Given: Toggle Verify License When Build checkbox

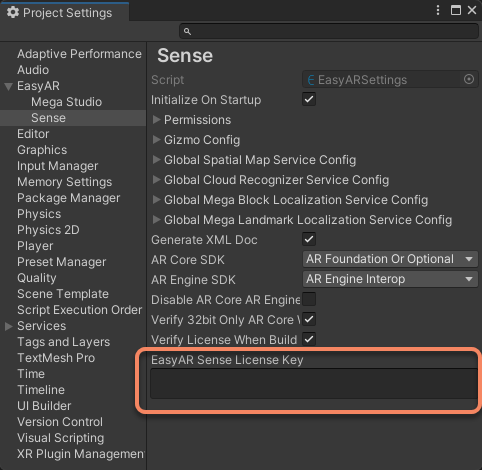Looking at the screenshot, I should tap(309, 339).
